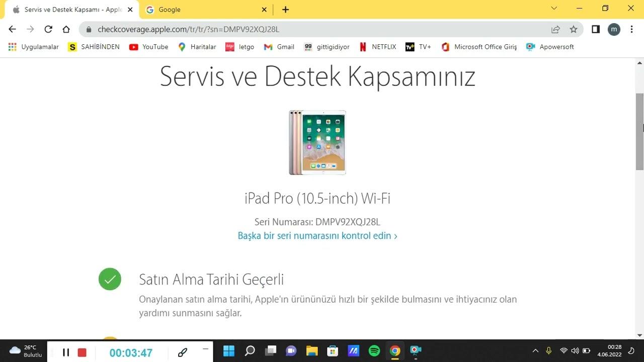644x362 pixels.
Task: Click the scrollbar up arrow
Action: [x=639, y=63]
